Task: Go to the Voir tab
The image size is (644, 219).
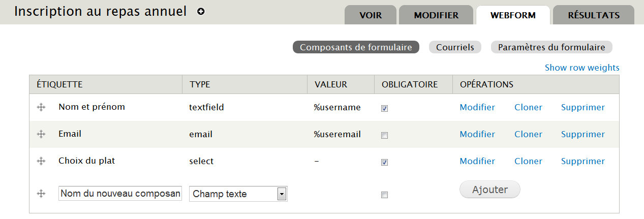Action: click(x=371, y=15)
